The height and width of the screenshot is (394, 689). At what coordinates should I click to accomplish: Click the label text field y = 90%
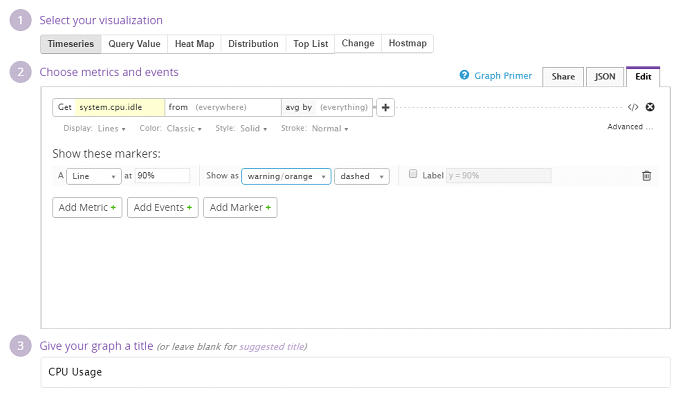499,176
